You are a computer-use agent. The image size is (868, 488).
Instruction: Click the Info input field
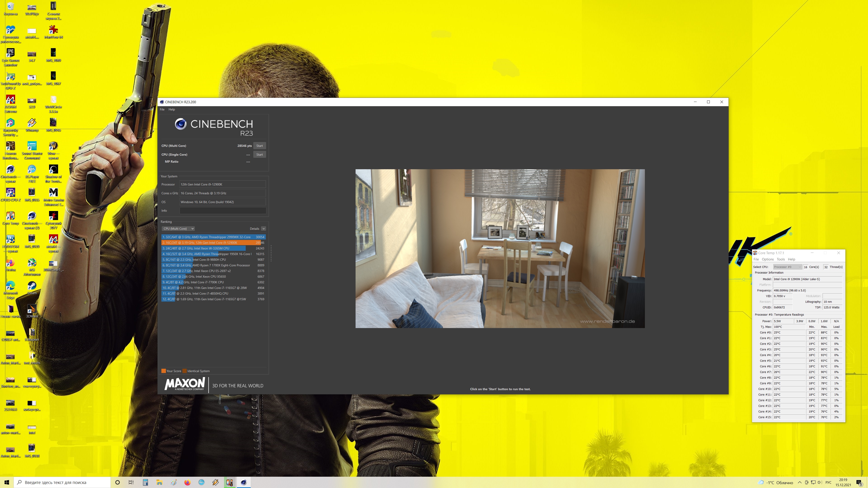[222, 211]
